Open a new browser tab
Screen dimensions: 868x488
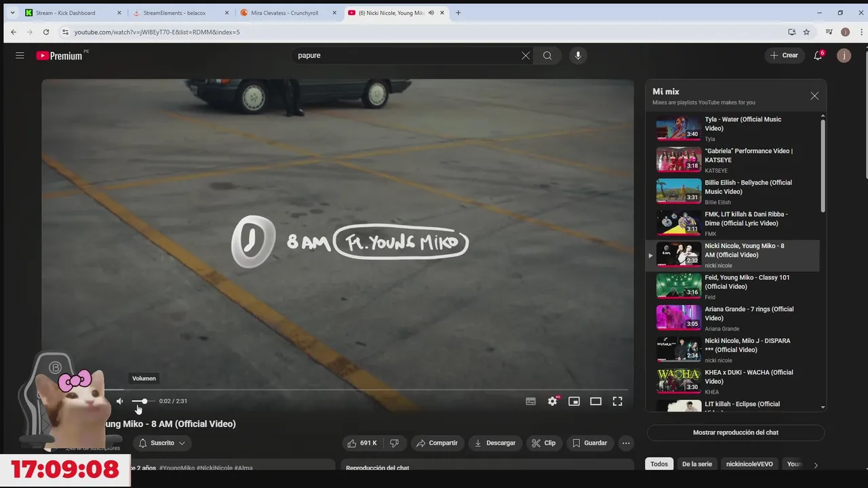coord(458,13)
